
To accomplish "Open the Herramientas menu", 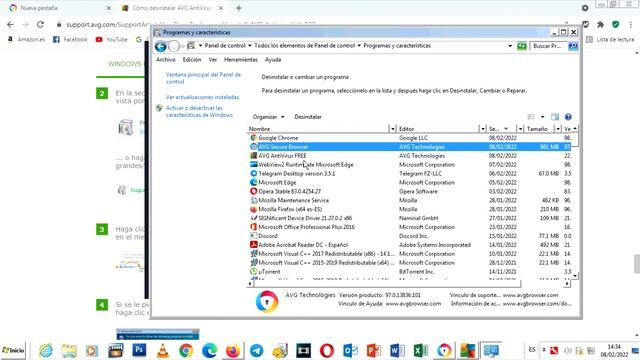I will 241,60.
